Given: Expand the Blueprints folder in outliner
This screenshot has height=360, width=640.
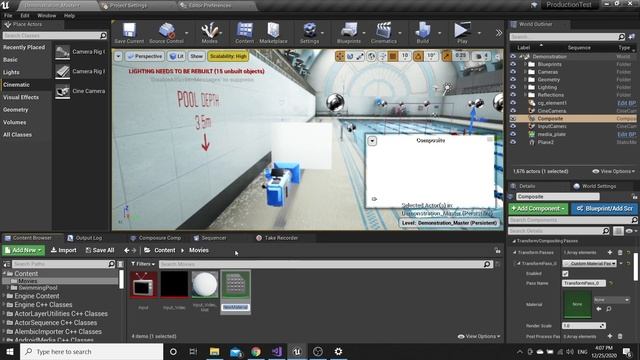Looking at the screenshot, I should coord(525,64).
